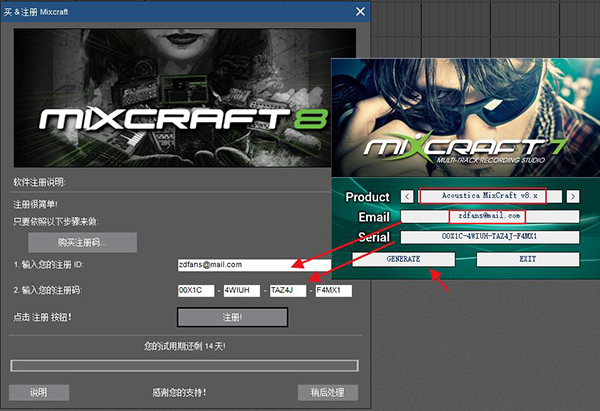Click the previous product left arrow
Screen dimensions: 600x411
[x=407, y=197]
